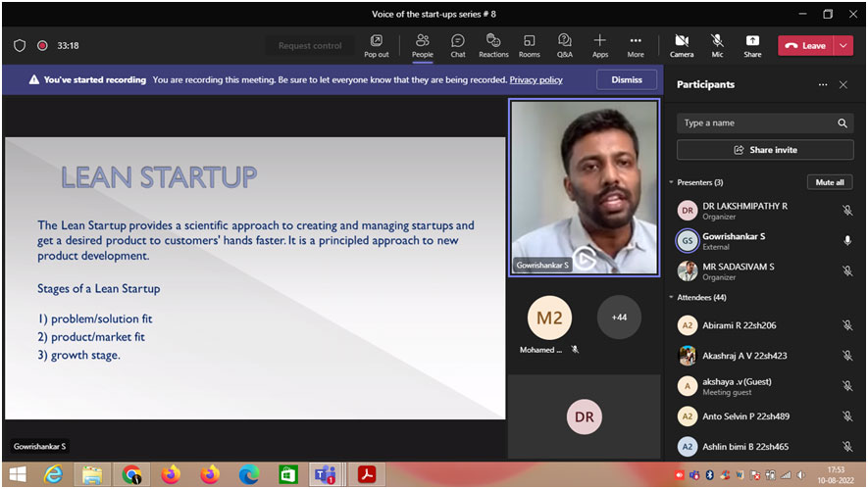
Task: Open the Chat panel
Action: point(457,45)
